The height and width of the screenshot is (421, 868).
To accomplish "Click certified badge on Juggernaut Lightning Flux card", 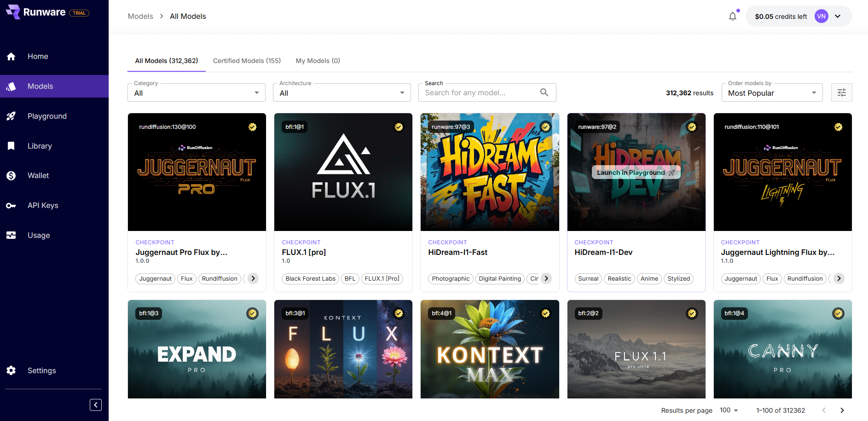I will (838, 127).
